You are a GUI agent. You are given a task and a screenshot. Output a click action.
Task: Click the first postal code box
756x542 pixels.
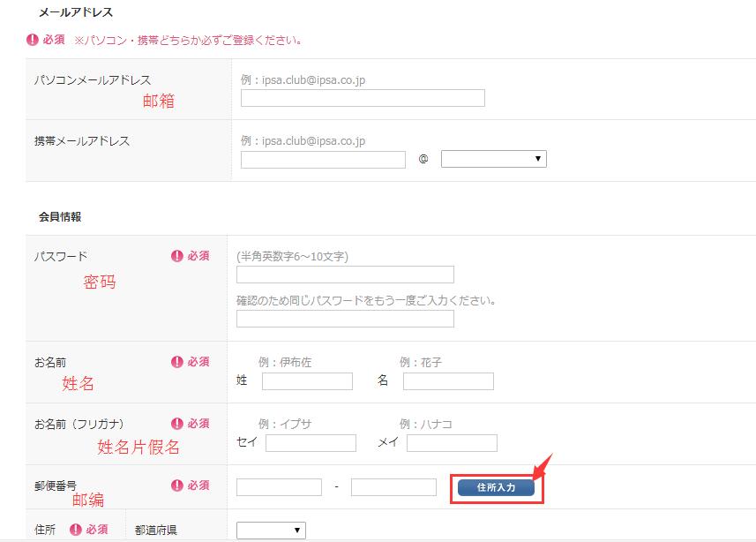[279, 487]
